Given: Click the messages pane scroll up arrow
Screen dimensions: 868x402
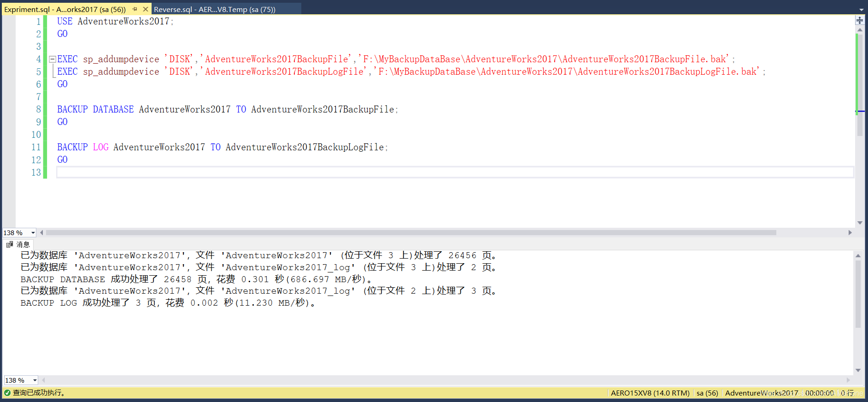Looking at the screenshot, I should (858, 255).
